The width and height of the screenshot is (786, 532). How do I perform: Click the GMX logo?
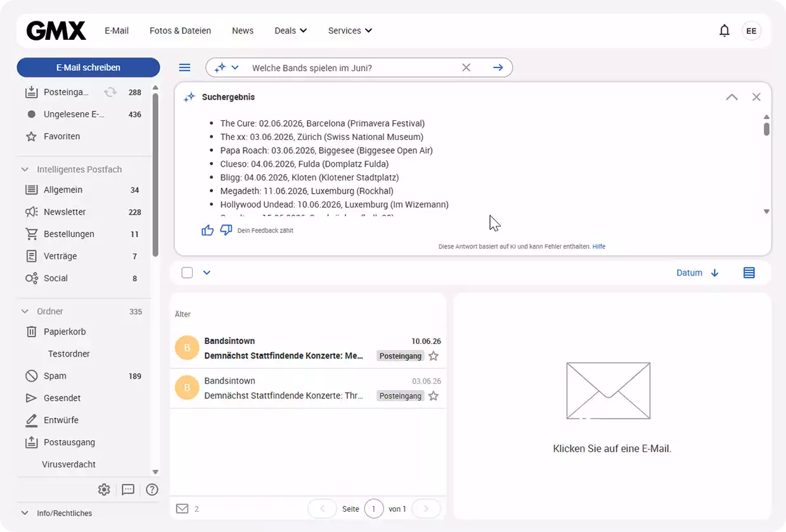56,30
